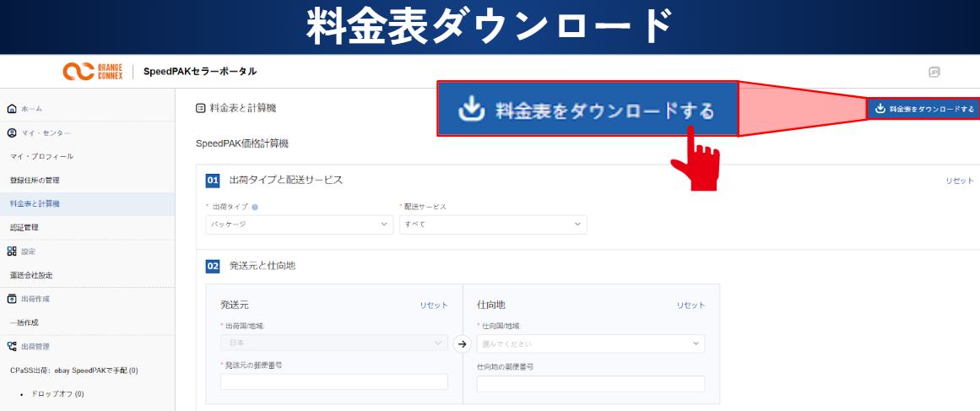
Task: Click the arrow icon between 発送元 and 仕向地
Action: 462,343
